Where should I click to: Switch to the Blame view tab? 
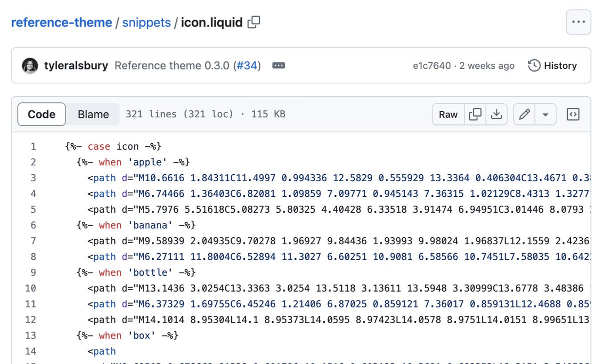click(93, 114)
